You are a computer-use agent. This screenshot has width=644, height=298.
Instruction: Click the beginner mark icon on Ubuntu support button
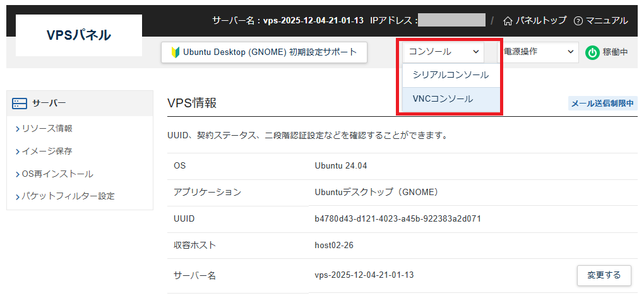(x=176, y=52)
